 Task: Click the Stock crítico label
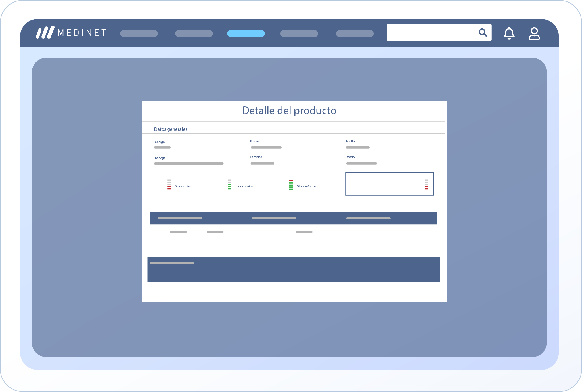(183, 186)
